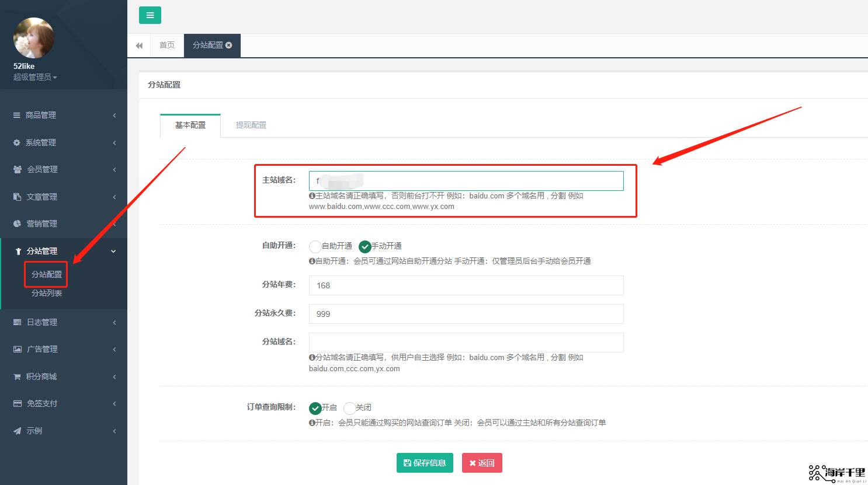The width and height of the screenshot is (868, 485).
Task: Click the 会员管理 users icon
Action: 17,169
